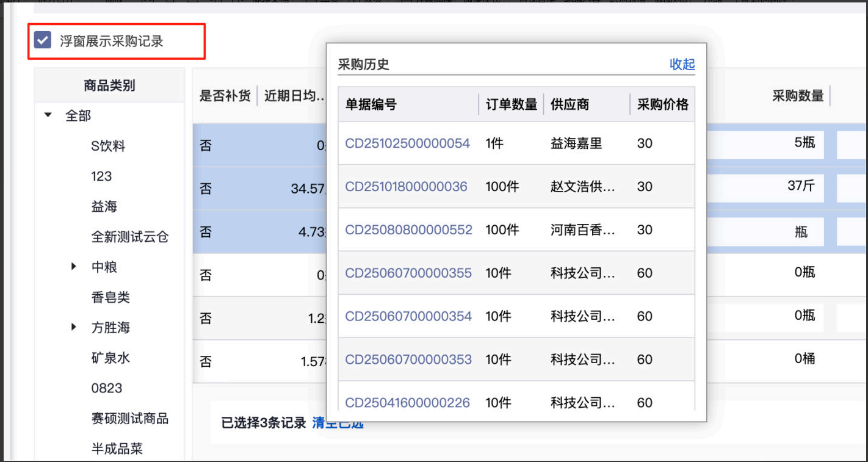Click the 采购价格 column header
The height and width of the screenshot is (462, 868).
click(662, 104)
